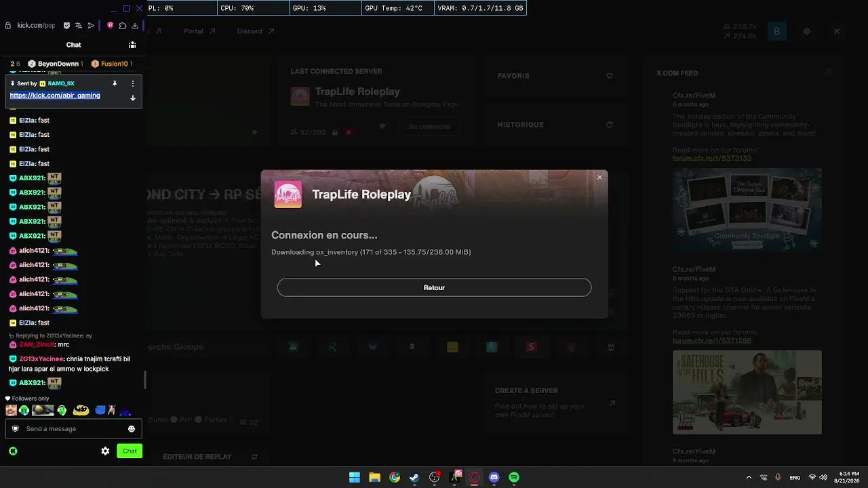Click the ZAN_ZinoX username in chat
This screenshot has height=488, width=868.
coord(37,345)
